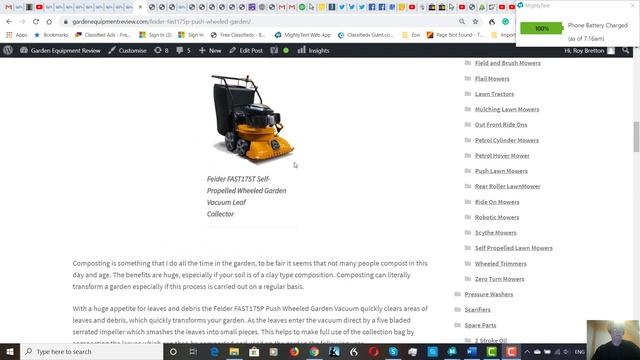This screenshot has height=360, width=640.
Task: Launch Microsoft Edge from the taskbar
Action: pos(214,351)
